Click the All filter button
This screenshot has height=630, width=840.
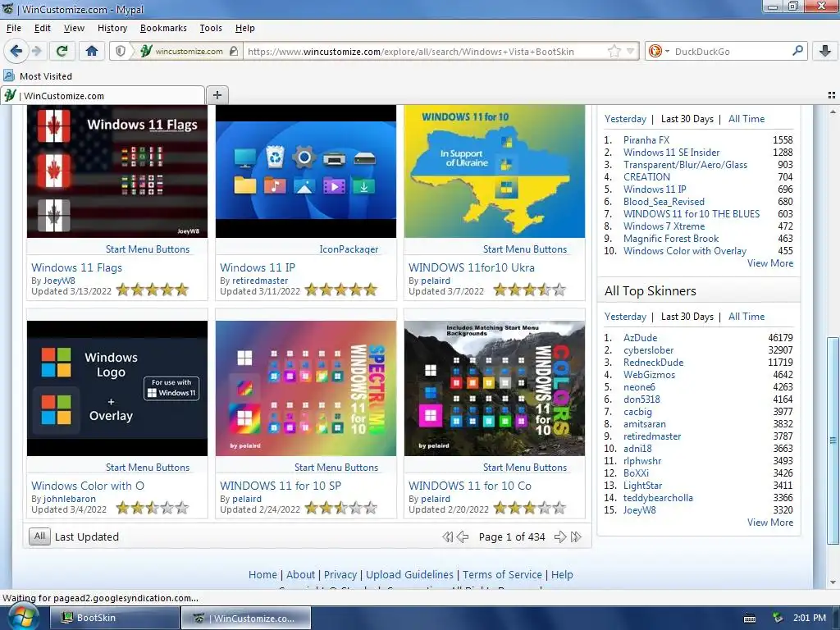tap(39, 536)
